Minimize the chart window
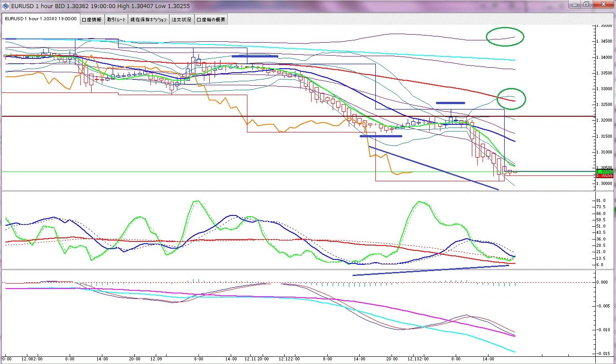616x364 pixels. (x=575, y=4)
